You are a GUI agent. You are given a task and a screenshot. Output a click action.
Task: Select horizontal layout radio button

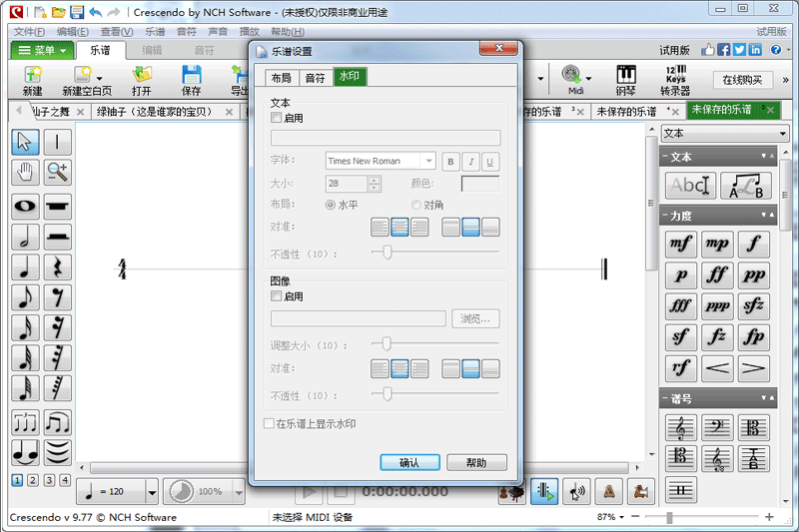coord(331,205)
